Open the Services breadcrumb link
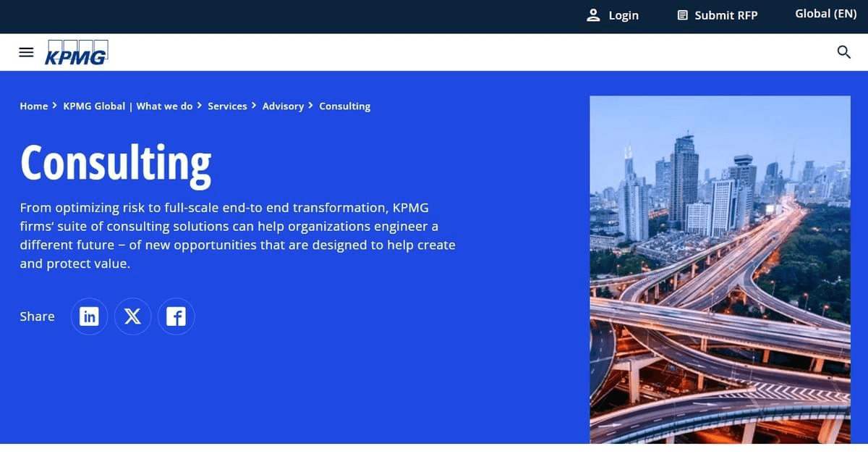Screen dimensions: 868x467 228,106
